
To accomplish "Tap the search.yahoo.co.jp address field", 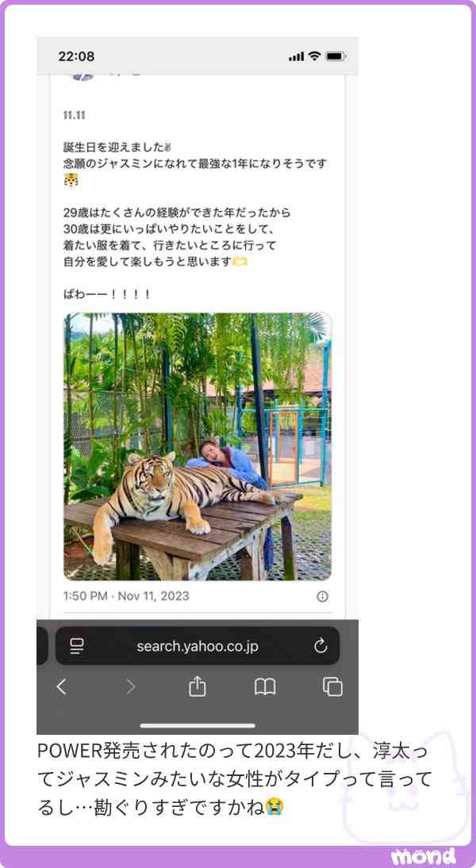I will (198, 645).
